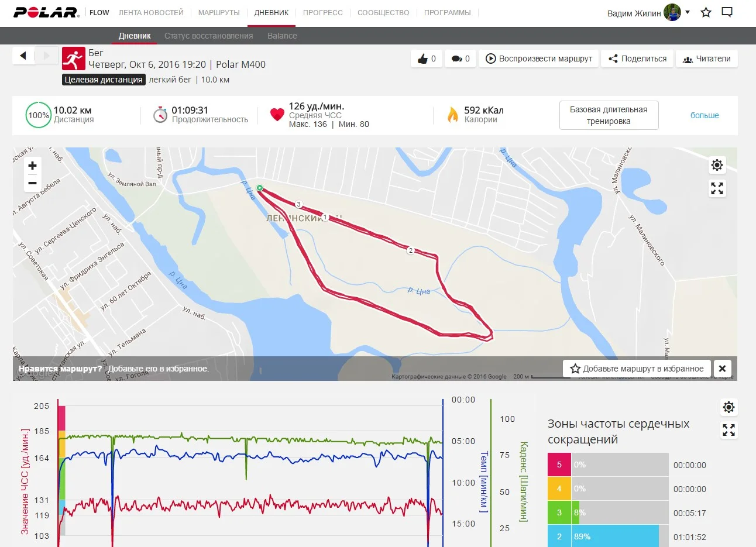Open chart settings gear icon
This screenshot has height=547, width=756.
click(x=728, y=407)
